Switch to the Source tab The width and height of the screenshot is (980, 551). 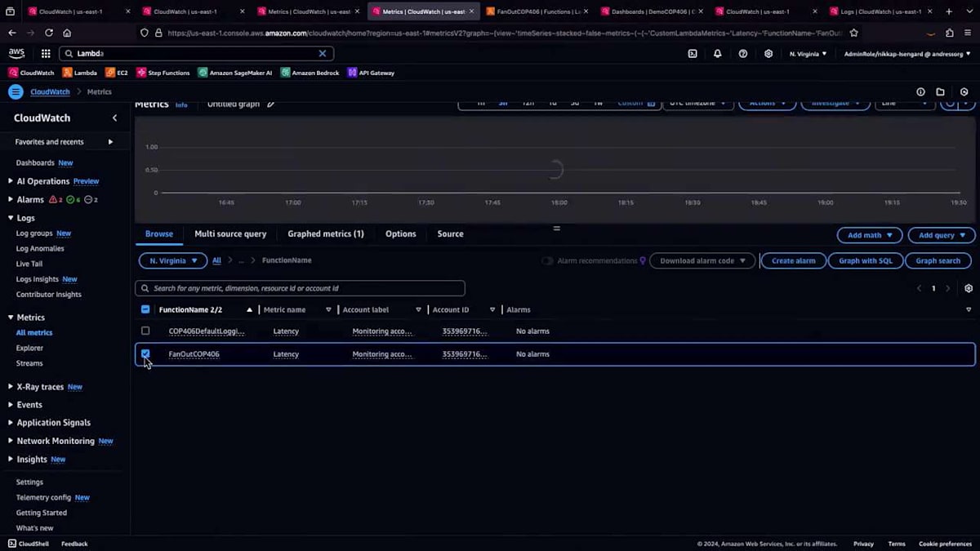pos(450,233)
